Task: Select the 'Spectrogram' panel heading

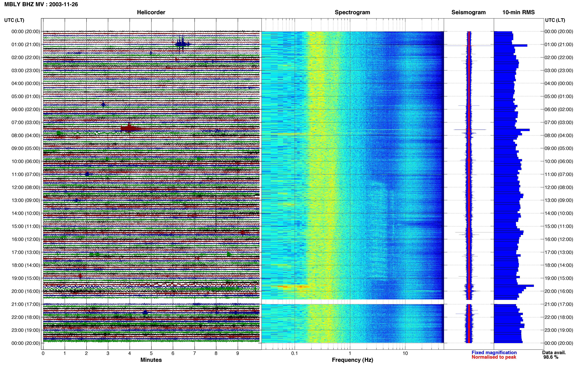Action: pos(352,12)
